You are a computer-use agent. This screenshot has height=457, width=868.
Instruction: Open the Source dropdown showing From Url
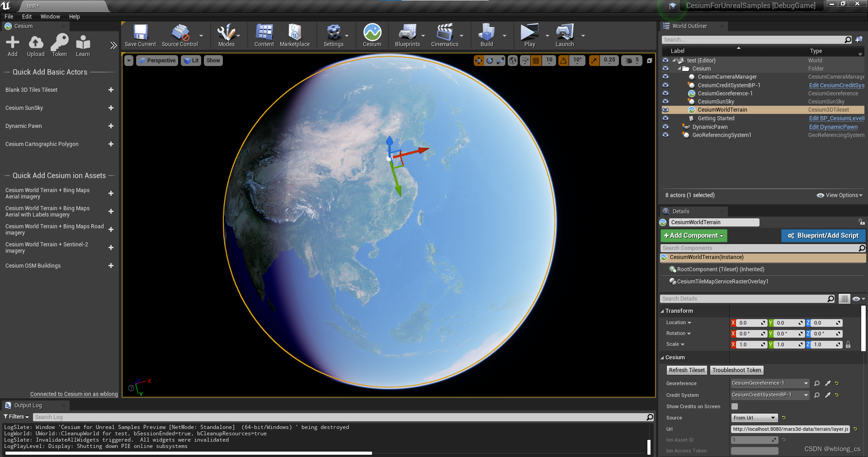point(754,418)
